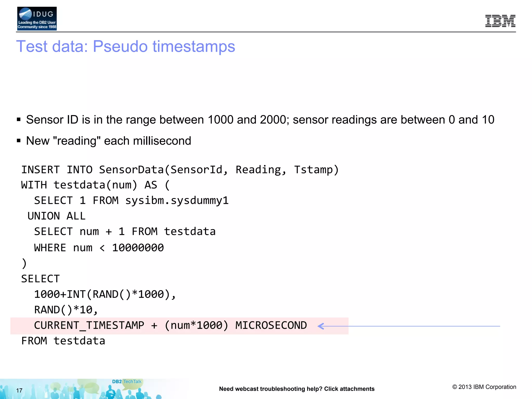
Task: Click the bullet about Sensor ID range
Action: pos(260,120)
